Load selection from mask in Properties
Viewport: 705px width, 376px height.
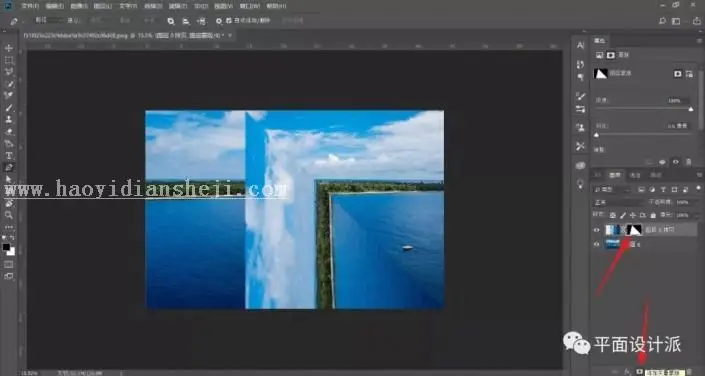[649, 162]
